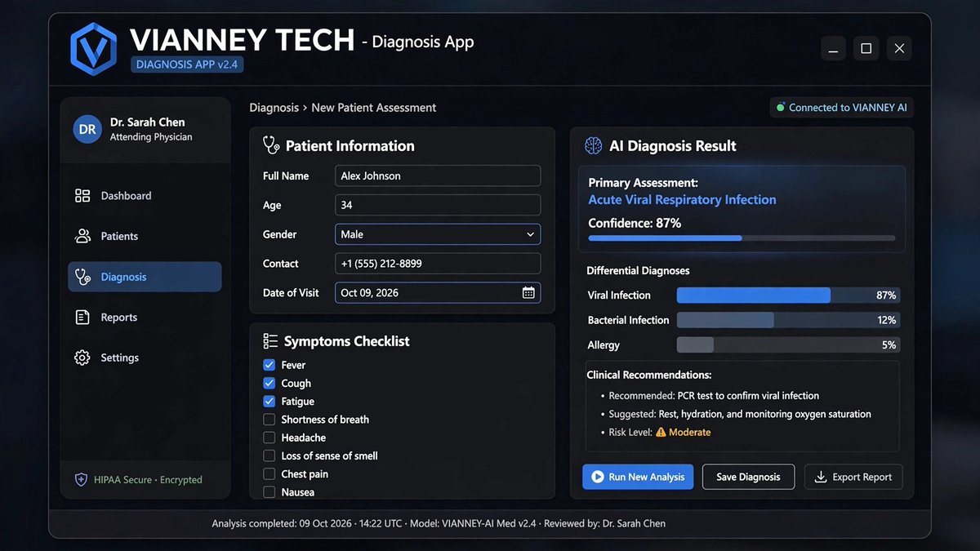The height and width of the screenshot is (551, 980).
Task: Click Diagnosis in the breadcrumb
Action: click(274, 108)
